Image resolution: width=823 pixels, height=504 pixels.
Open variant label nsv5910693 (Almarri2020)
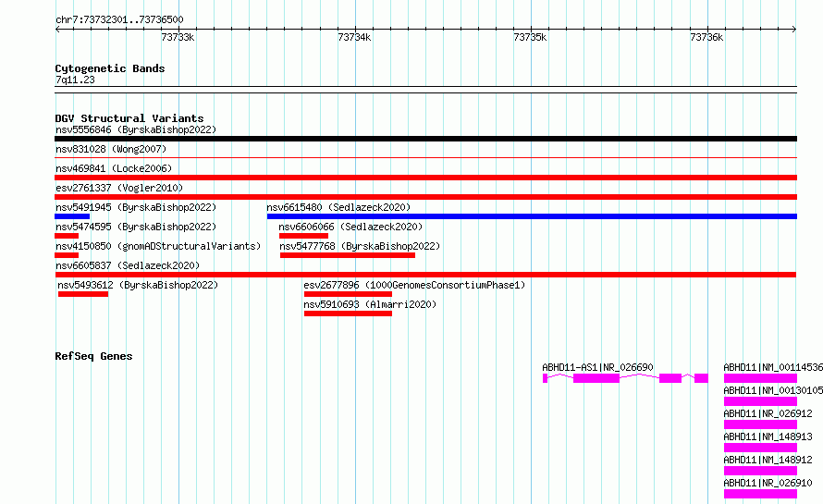pos(370,304)
